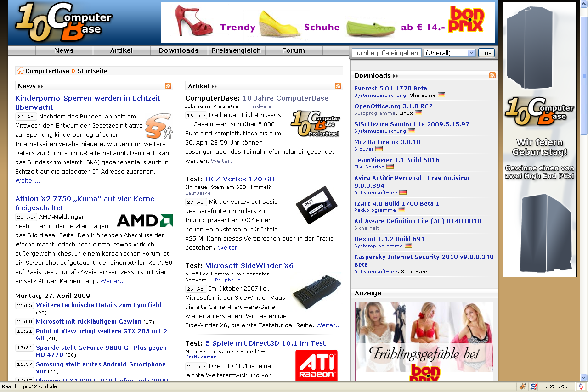The height and width of the screenshot is (392, 588).
Task: Click the German flag beside OpenOffice.org Linux entry
Action: (x=418, y=113)
